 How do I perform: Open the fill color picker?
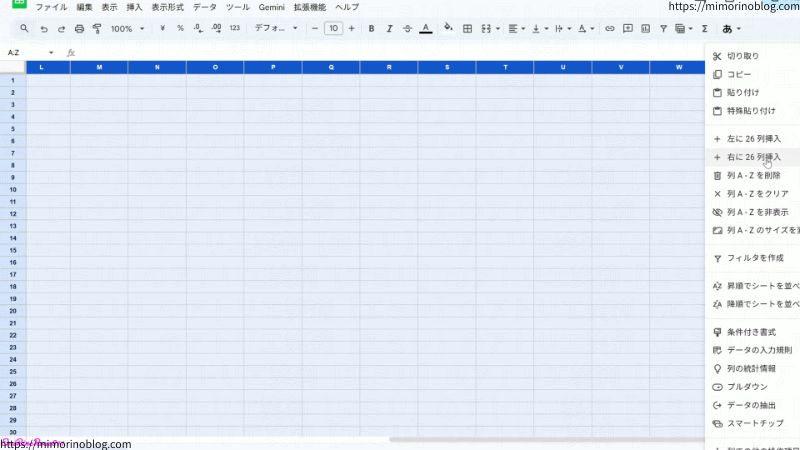point(447,29)
